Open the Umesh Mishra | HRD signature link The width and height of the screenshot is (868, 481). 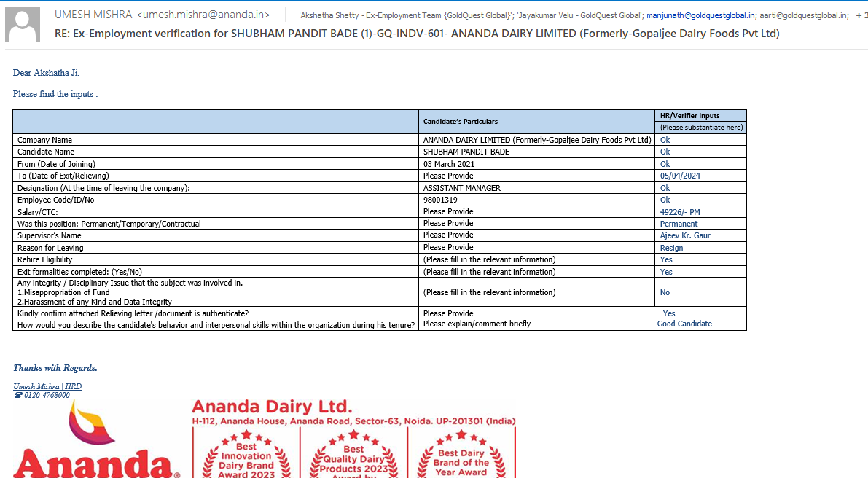coord(47,386)
